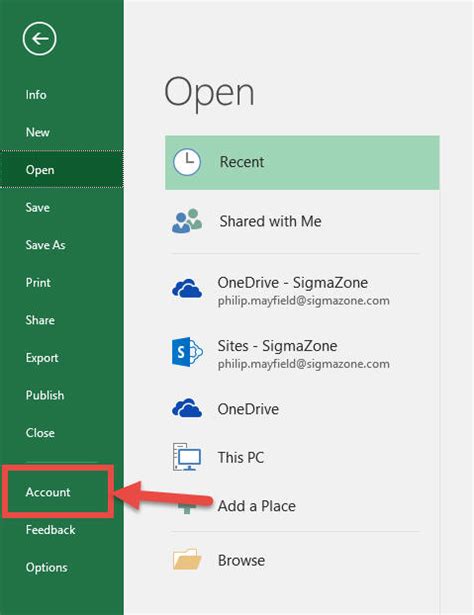Select This PC label
474x615 pixels.
pyautogui.click(x=241, y=457)
